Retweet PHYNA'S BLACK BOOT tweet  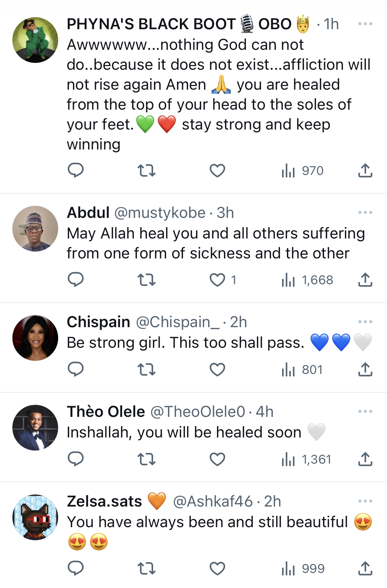[x=147, y=170]
